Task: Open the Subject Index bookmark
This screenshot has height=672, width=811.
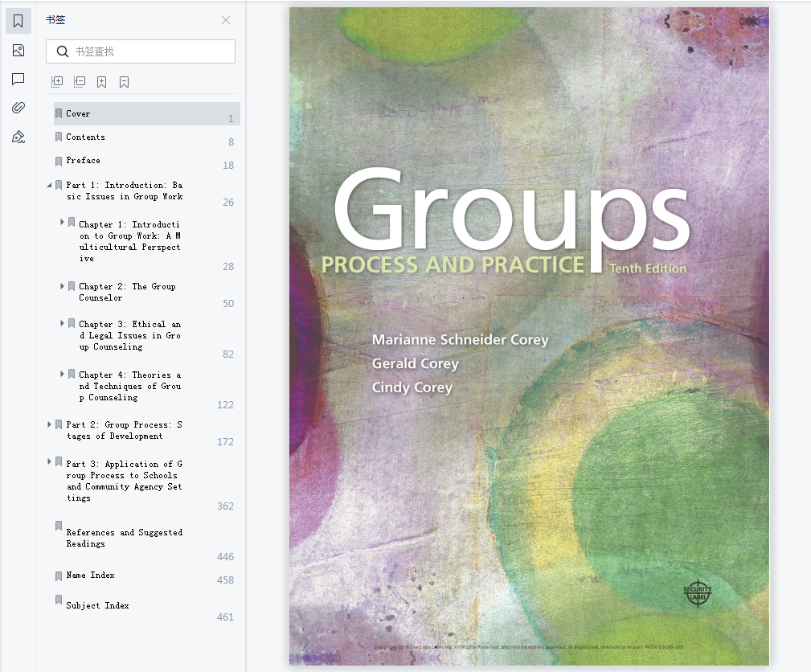Action: click(97, 605)
